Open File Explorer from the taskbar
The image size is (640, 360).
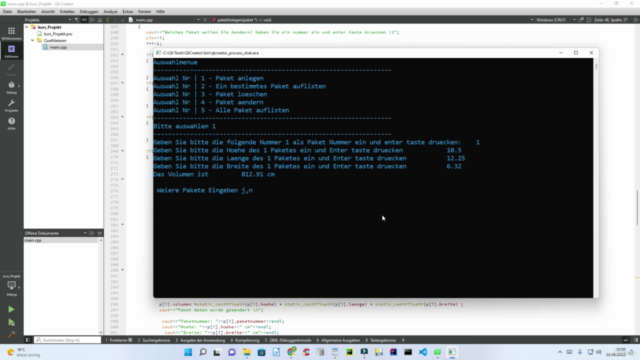tap(247, 352)
